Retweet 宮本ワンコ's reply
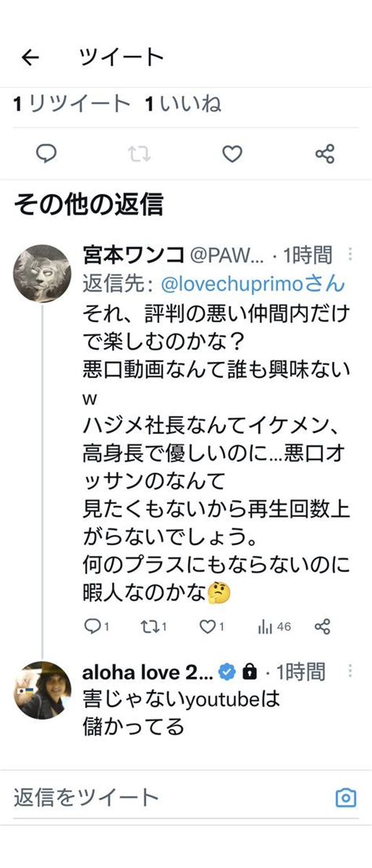This screenshot has height=868, width=372. [x=154, y=627]
